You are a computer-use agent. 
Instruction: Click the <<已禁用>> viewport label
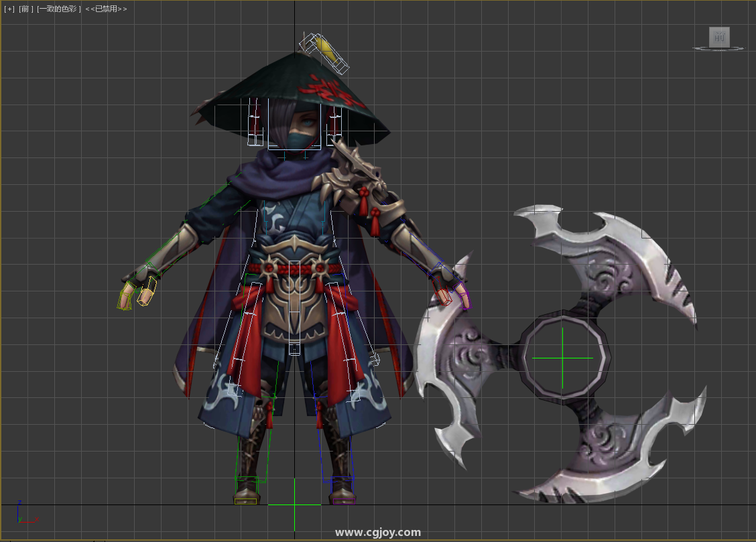click(x=106, y=9)
